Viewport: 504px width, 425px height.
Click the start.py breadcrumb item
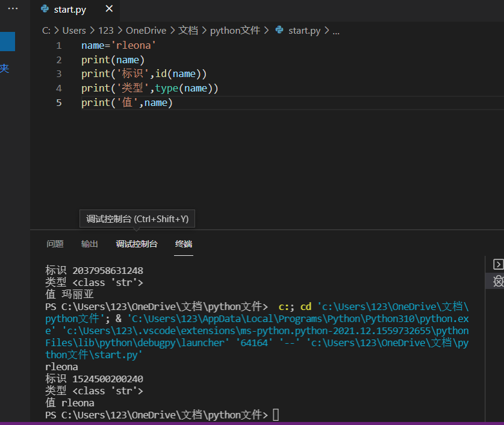click(305, 30)
